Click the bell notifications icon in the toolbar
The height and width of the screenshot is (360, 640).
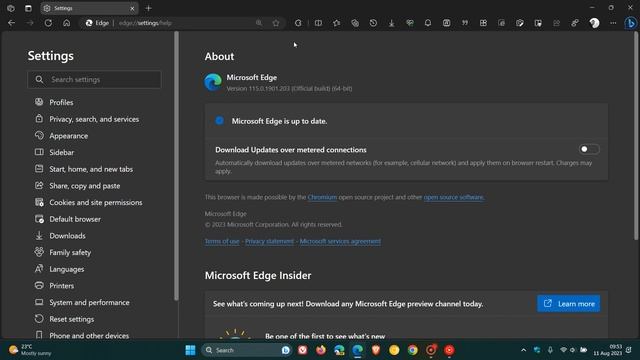tap(428, 23)
